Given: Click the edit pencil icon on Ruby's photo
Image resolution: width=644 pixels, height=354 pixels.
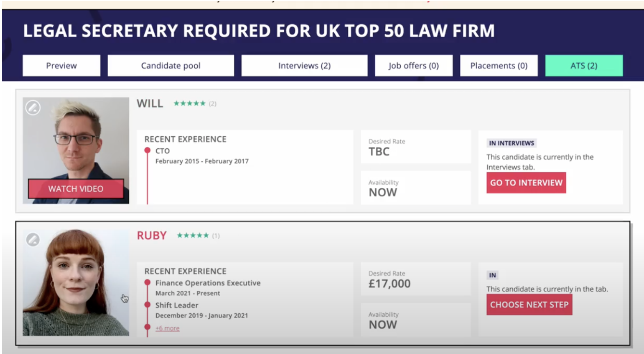Looking at the screenshot, I should tap(33, 239).
